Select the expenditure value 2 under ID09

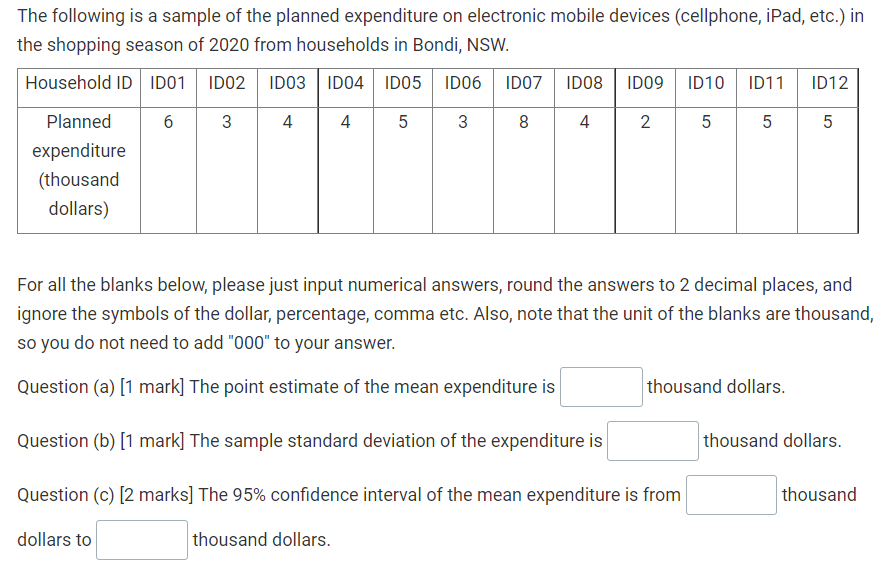pyautogui.click(x=644, y=122)
